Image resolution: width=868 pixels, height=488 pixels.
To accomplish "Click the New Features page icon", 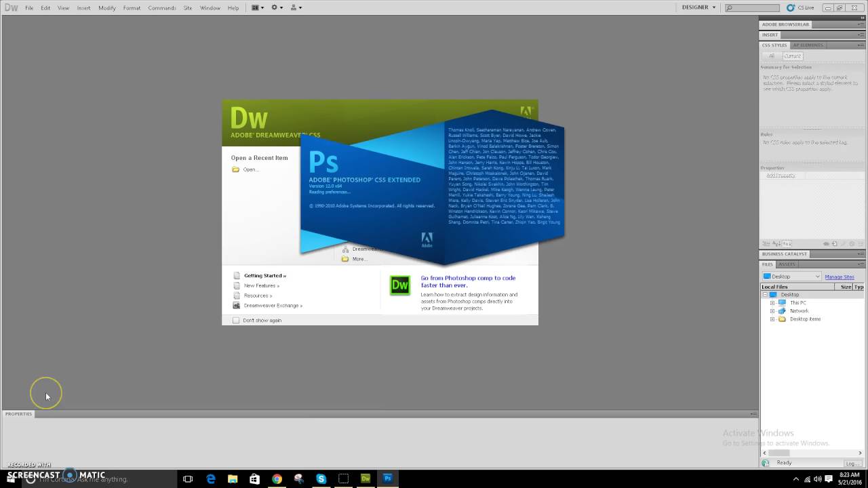I will [237, 285].
